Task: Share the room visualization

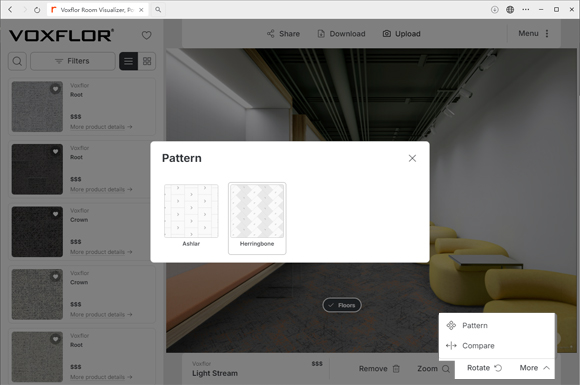Action: point(283,34)
